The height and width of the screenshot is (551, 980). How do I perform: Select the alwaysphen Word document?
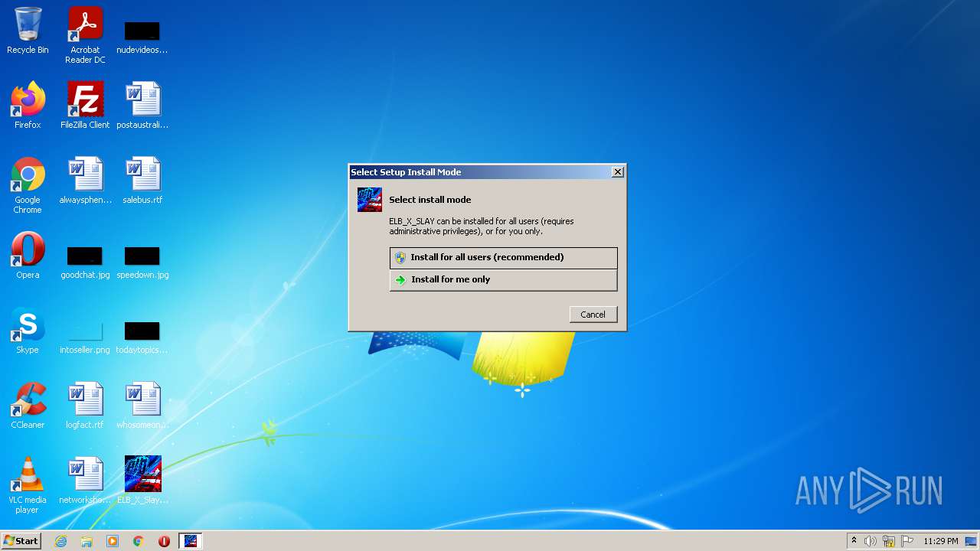(x=85, y=181)
